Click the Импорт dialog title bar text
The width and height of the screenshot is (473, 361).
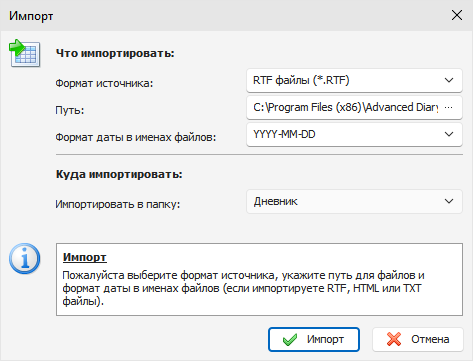coord(31,16)
